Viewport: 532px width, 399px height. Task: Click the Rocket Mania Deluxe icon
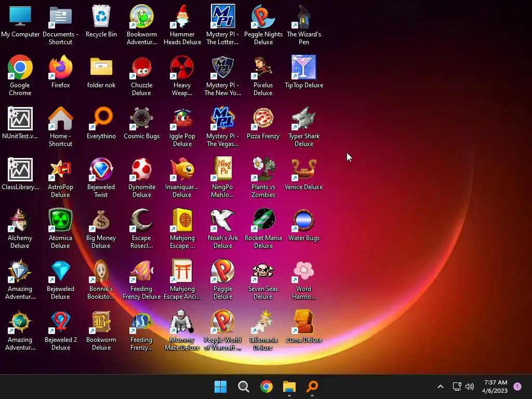(263, 220)
